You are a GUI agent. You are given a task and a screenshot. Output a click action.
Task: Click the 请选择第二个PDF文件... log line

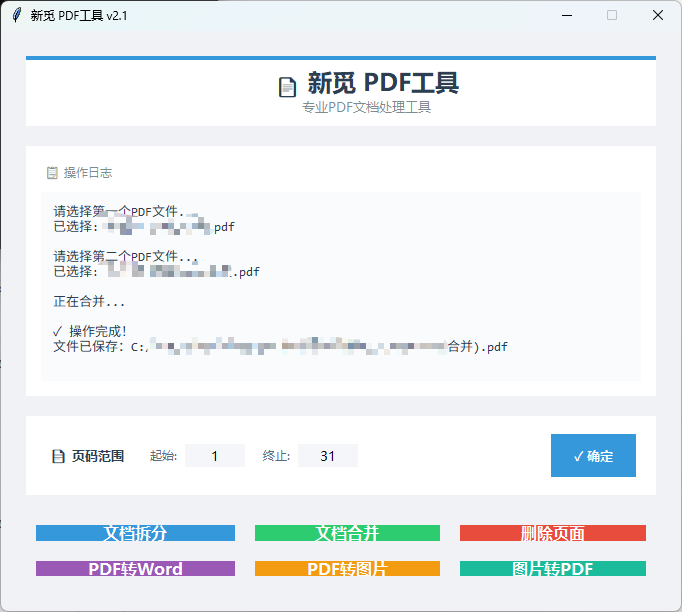pos(125,256)
